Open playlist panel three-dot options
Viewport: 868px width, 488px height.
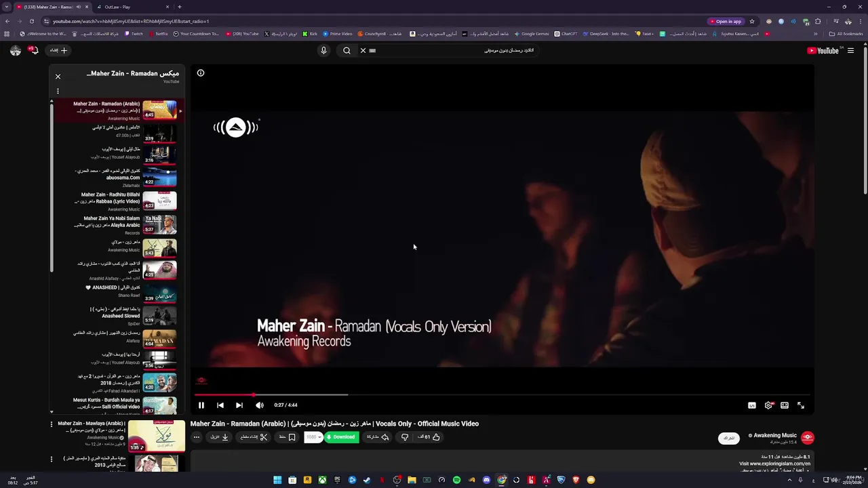click(58, 91)
